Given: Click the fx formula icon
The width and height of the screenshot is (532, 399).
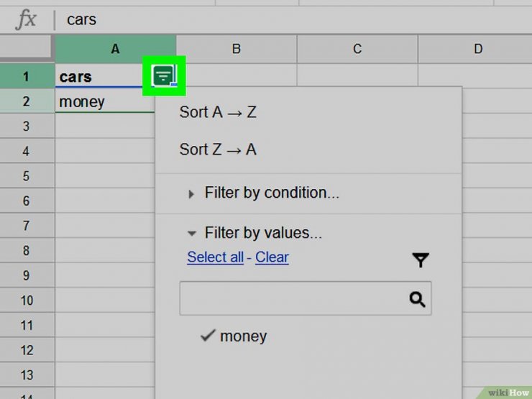Looking at the screenshot, I should tap(26, 19).
